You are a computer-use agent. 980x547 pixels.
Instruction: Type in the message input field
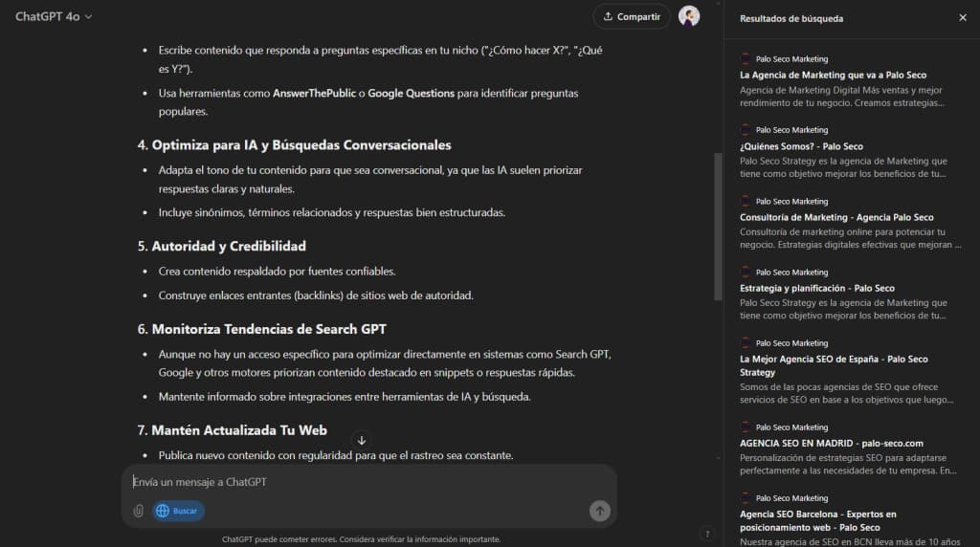[364, 482]
